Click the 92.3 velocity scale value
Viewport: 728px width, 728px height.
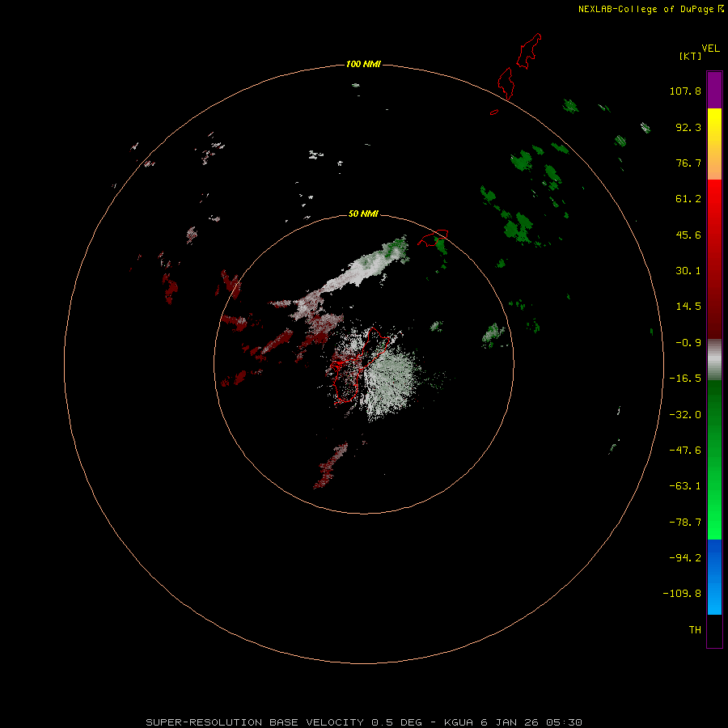click(x=688, y=127)
